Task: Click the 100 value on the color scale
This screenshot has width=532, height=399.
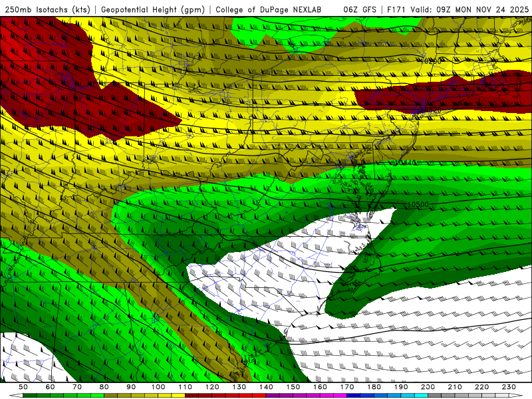Action: click(158, 387)
